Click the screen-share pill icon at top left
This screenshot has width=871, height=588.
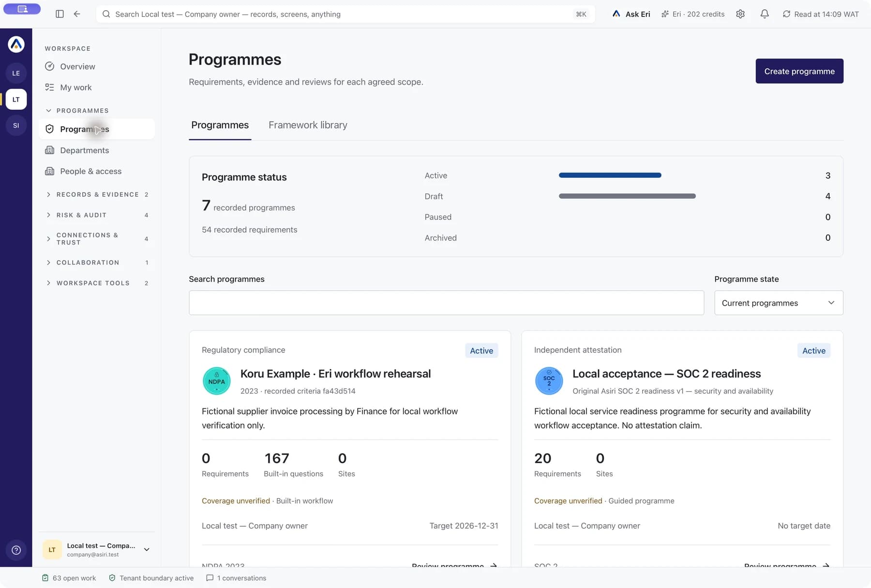[x=22, y=9]
